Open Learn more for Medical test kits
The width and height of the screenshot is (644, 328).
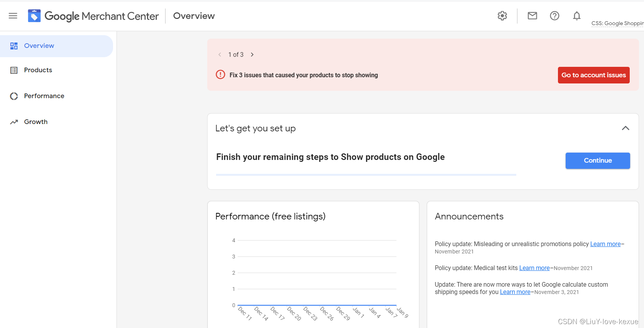tap(534, 268)
